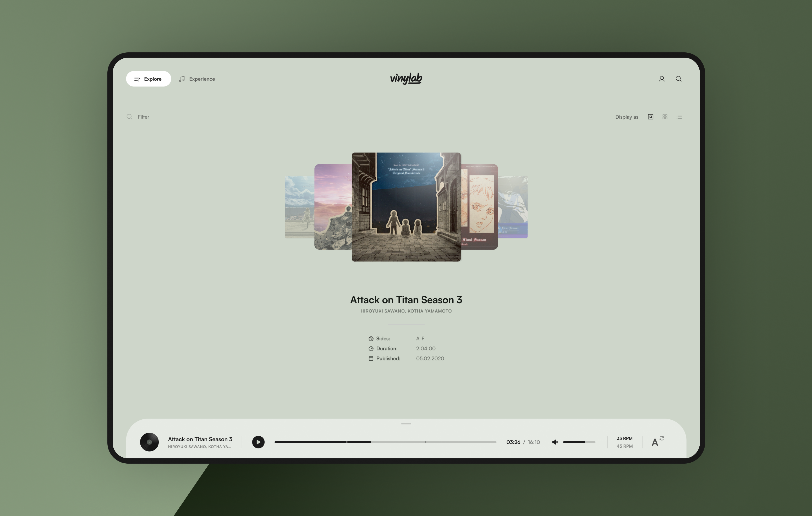Click the Experience music note icon
812x516 pixels.
(x=182, y=79)
